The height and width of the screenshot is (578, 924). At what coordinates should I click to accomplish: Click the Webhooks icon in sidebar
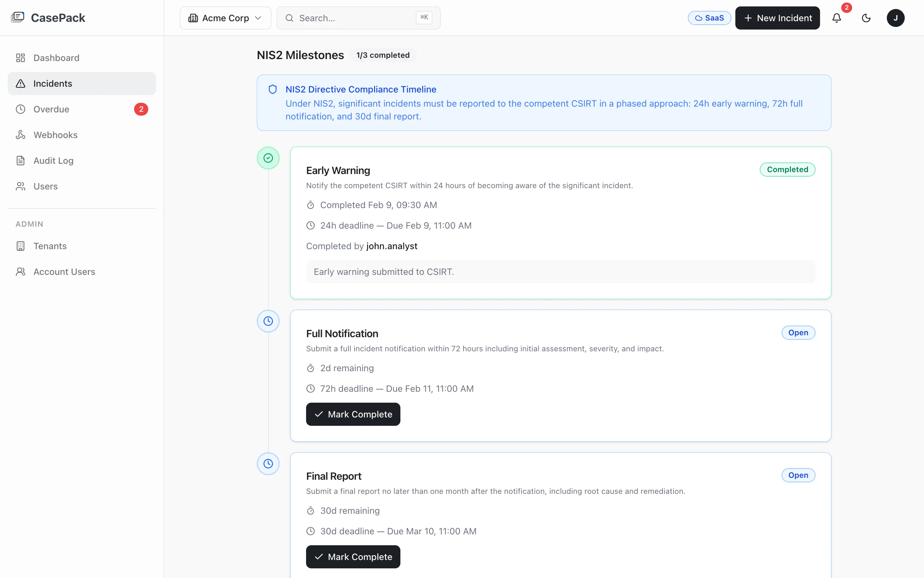click(21, 135)
